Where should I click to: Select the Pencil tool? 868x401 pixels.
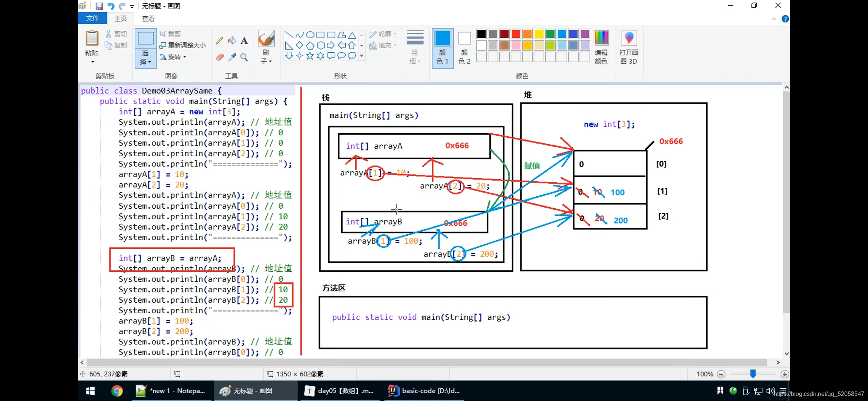pos(219,40)
